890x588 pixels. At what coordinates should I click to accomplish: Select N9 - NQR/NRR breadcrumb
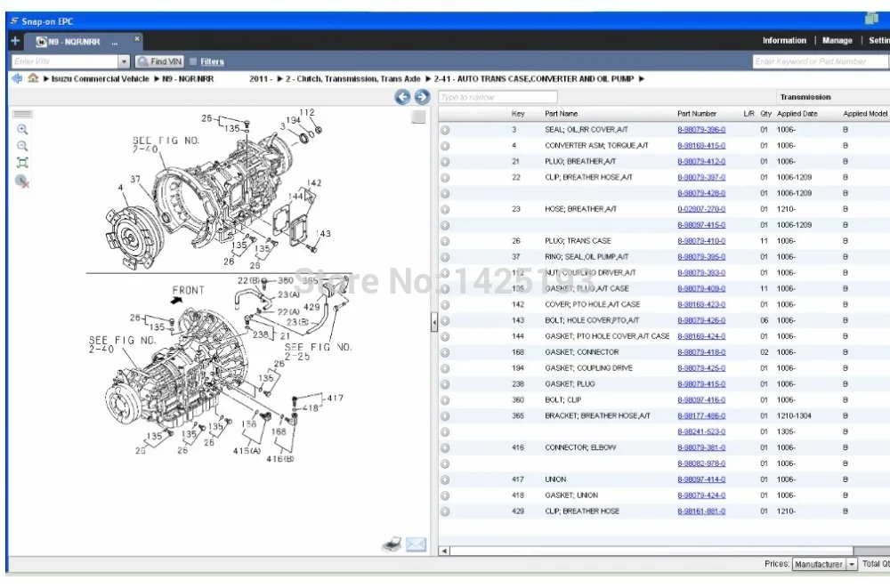(188, 79)
